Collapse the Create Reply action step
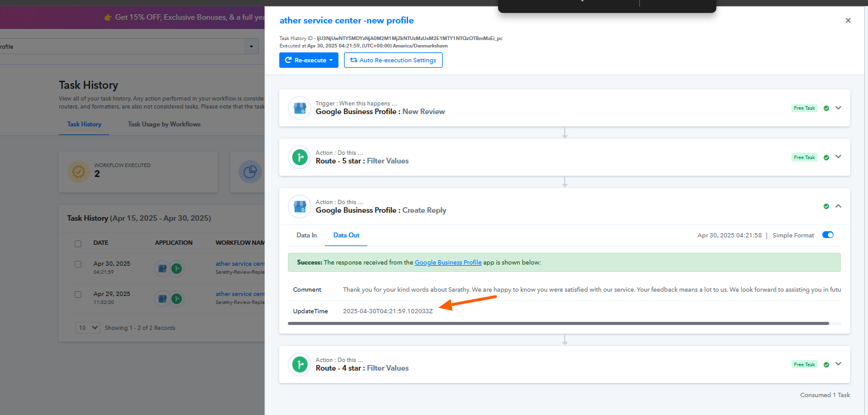This screenshot has height=415, width=868. pyautogui.click(x=838, y=206)
